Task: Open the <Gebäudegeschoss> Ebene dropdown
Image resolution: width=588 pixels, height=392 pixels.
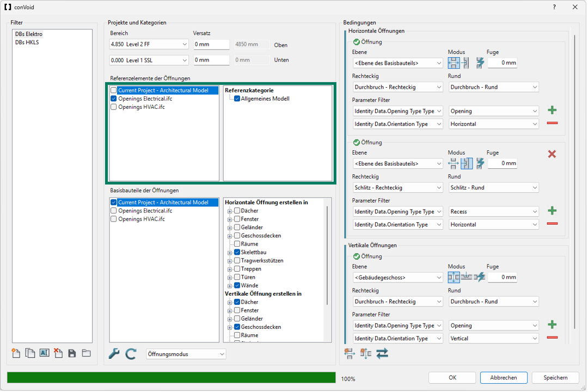Action: pos(397,278)
